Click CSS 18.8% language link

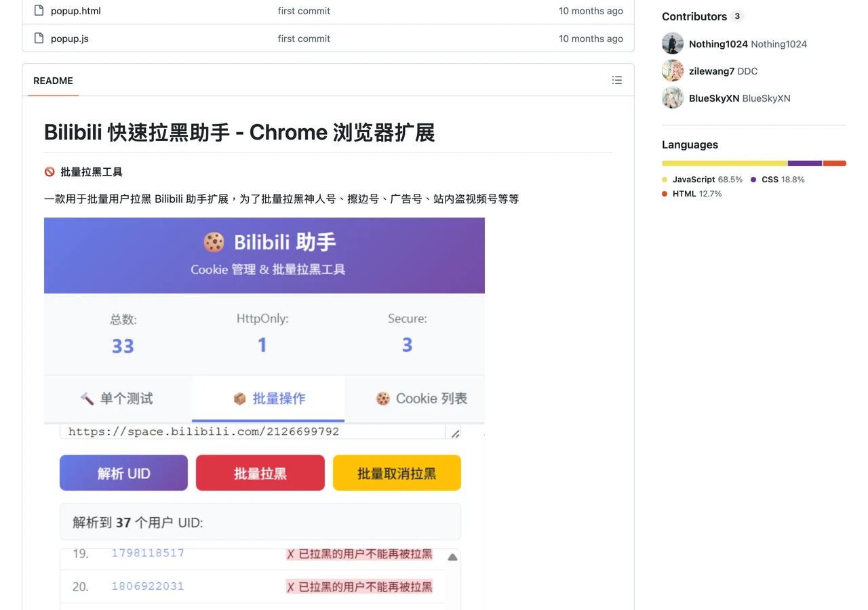click(x=778, y=180)
